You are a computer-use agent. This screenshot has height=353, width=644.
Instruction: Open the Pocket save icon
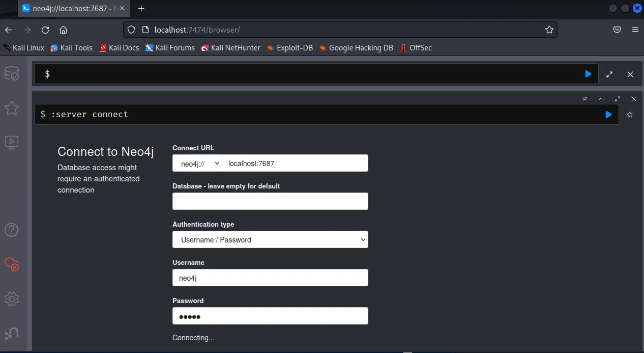pyautogui.click(x=617, y=30)
